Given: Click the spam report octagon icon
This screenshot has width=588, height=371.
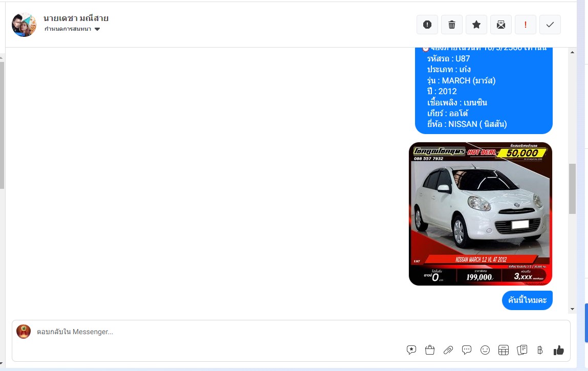Looking at the screenshot, I should click(x=427, y=25).
